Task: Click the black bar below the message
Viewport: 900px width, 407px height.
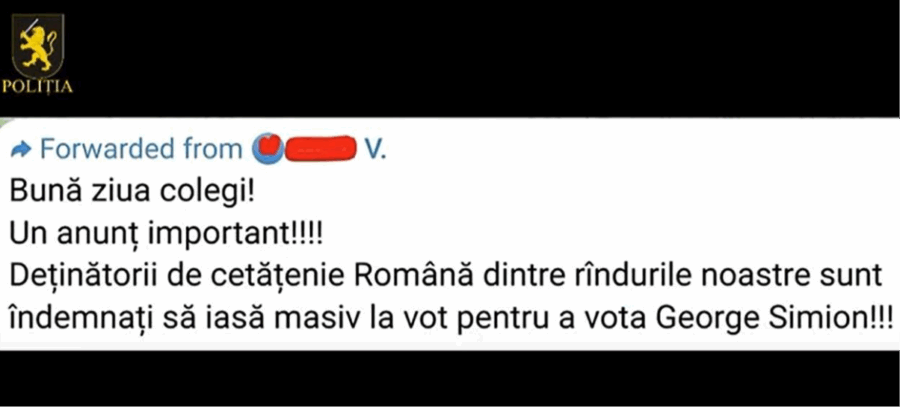Action: point(450,378)
